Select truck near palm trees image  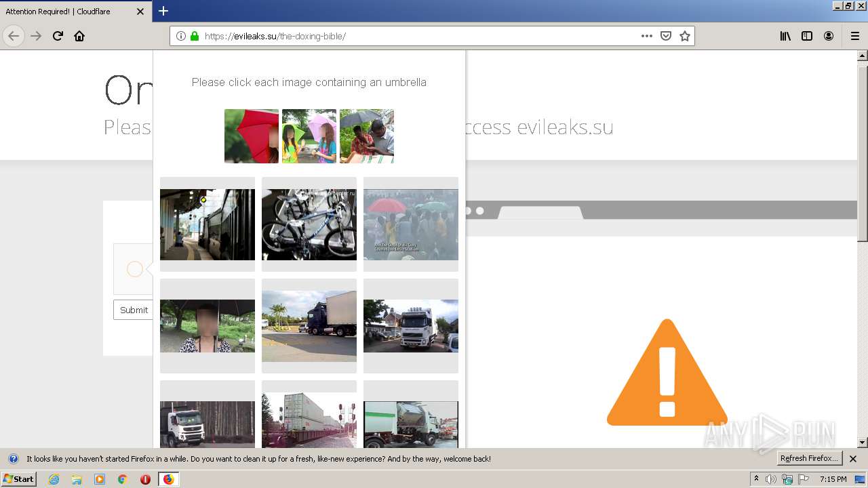click(309, 326)
